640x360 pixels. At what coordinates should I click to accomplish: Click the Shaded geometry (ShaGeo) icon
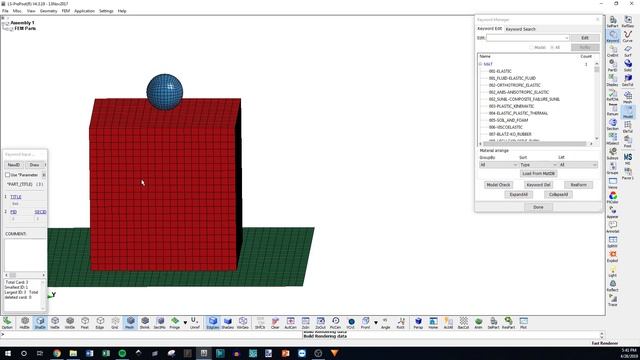point(228,322)
